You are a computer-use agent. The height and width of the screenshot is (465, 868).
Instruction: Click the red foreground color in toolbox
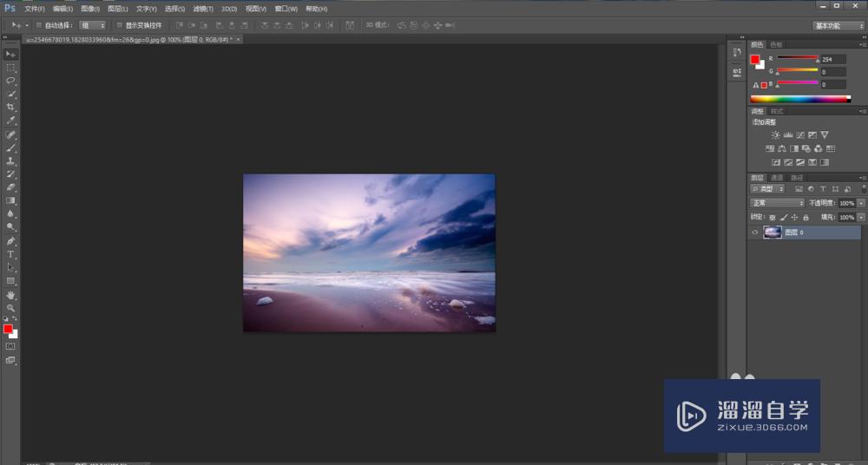pos(8,329)
